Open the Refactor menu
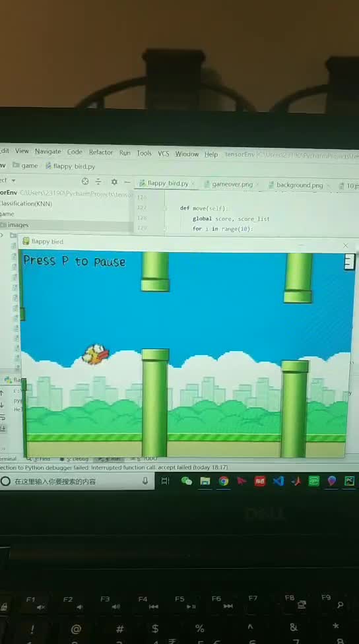The height and width of the screenshot is (644, 359). pos(100,152)
